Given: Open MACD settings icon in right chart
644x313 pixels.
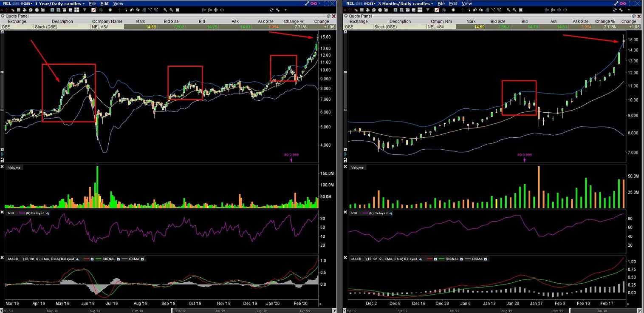Looking at the screenshot, I should (x=420, y=259).
